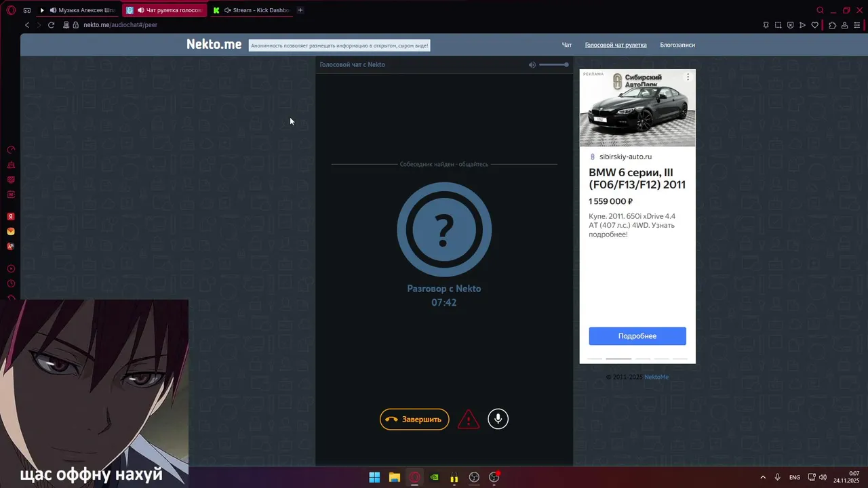Viewport: 868px width, 488px height.
Task: Adjust the voice chat volume slider
Action: (554, 64)
